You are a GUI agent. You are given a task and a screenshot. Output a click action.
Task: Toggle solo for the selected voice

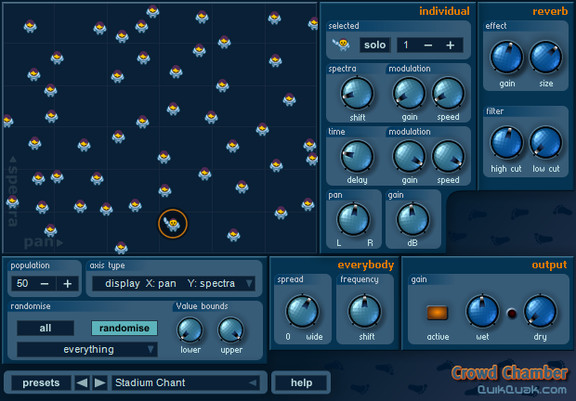point(375,45)
